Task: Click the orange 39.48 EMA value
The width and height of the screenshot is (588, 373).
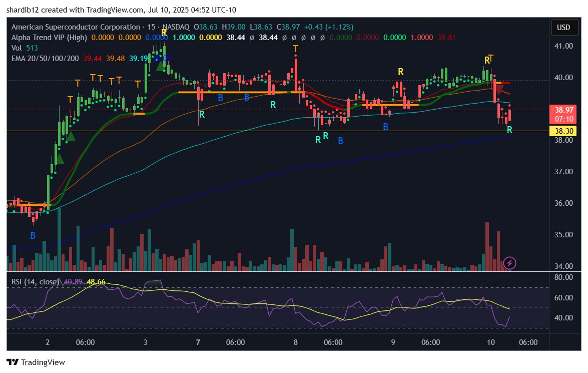Action: (116, 59)
